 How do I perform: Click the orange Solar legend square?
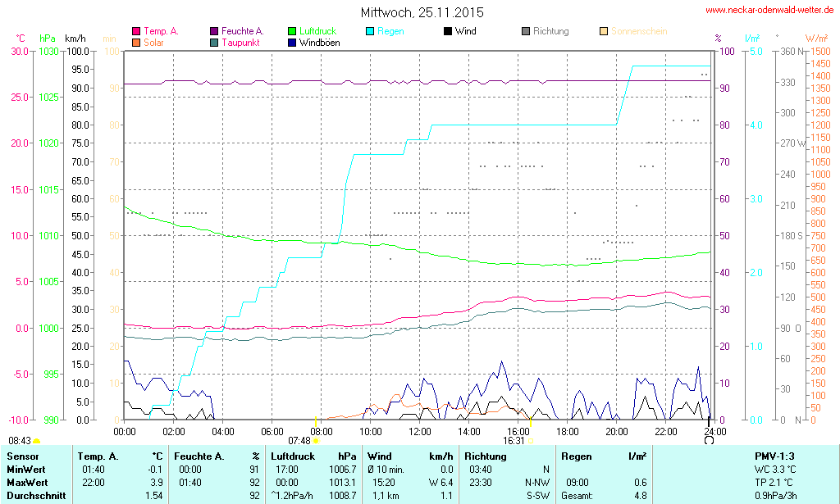136,42
